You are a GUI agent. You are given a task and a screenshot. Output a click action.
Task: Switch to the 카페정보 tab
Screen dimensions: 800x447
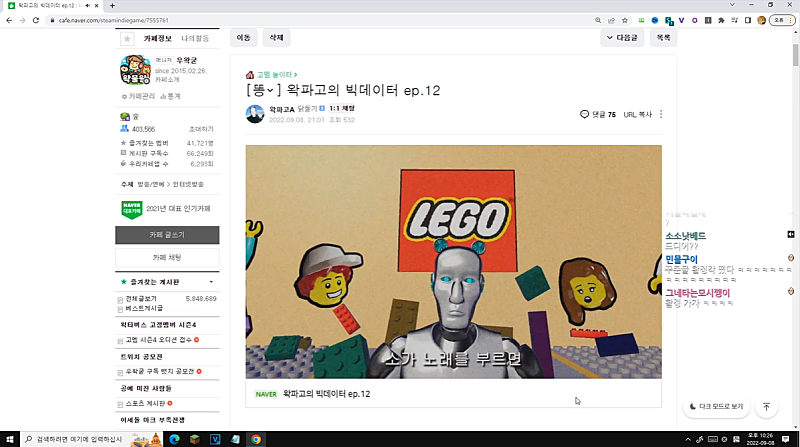tap(157, 38)
